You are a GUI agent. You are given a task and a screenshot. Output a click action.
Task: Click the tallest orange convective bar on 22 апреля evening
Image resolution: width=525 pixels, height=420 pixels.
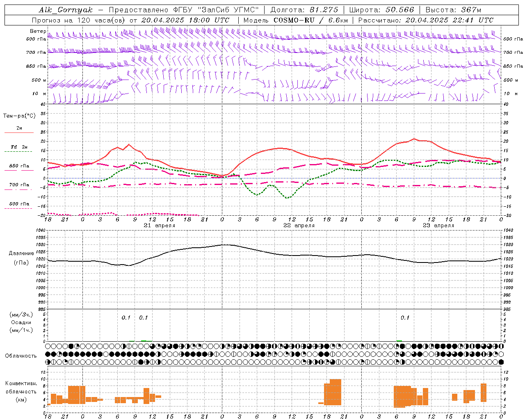coord(336,392)
